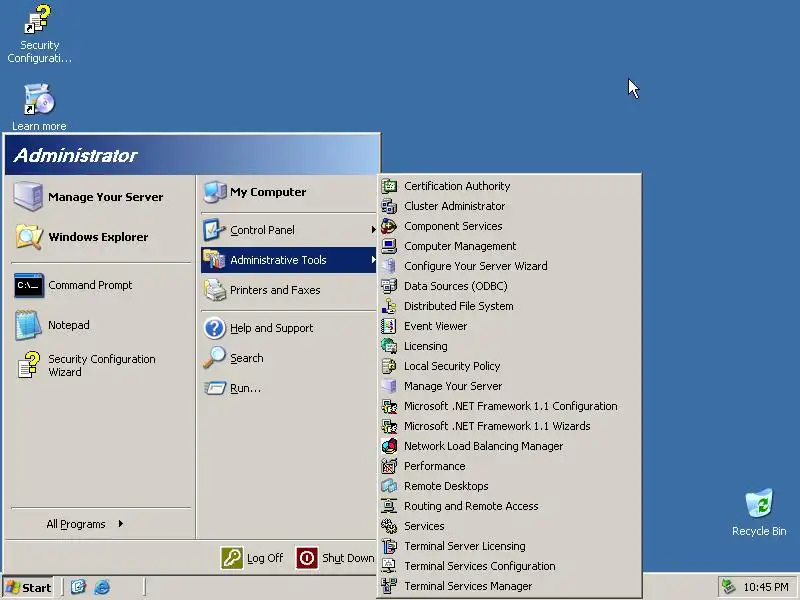Click the Remote Desktops icon
Image resolution: width=800 pixels, height=600 pixels.
click(x=389, y=486)
